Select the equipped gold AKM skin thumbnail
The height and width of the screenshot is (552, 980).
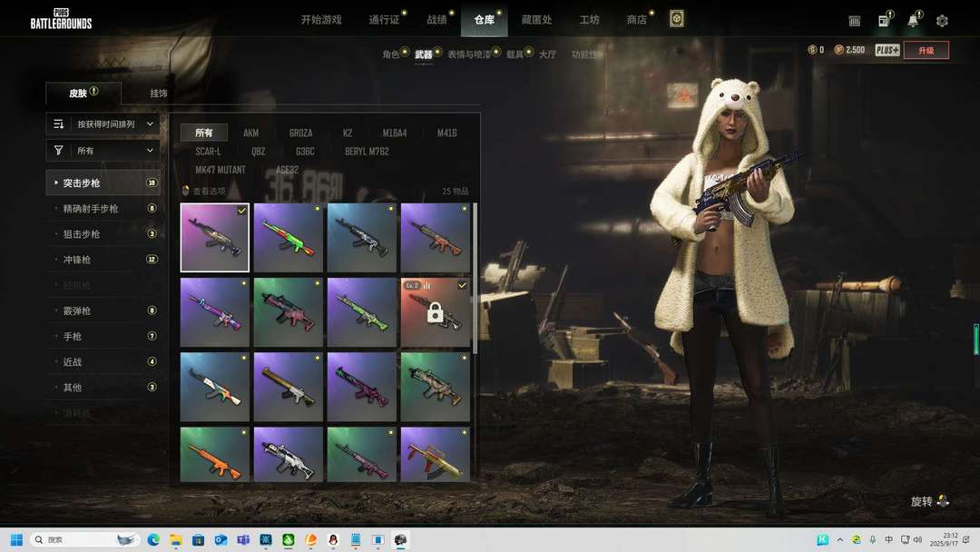tap(214, 238)
